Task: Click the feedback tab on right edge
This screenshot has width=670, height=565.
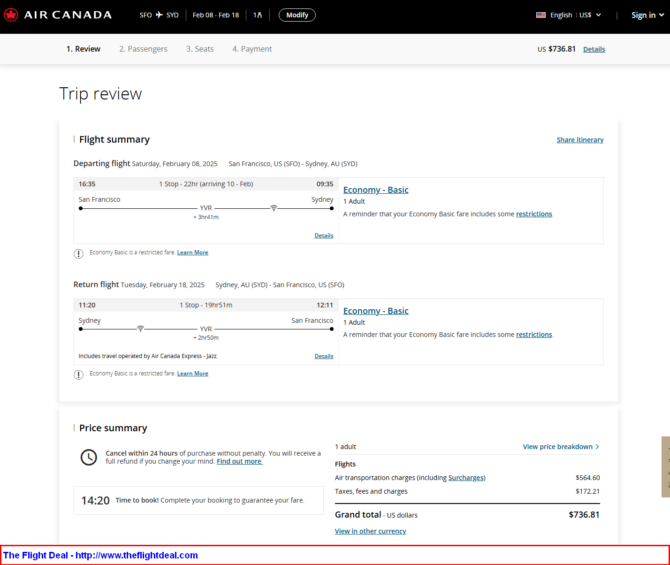Action: (666, 467)
